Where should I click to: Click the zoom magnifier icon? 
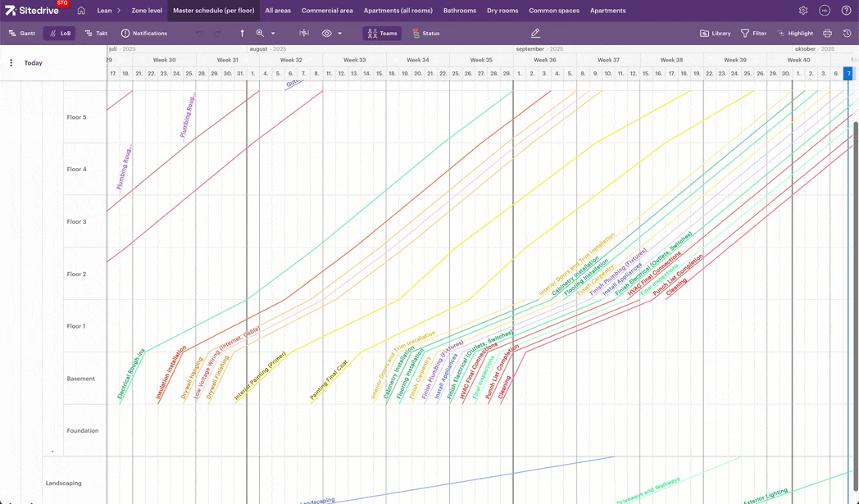point(260,34)
